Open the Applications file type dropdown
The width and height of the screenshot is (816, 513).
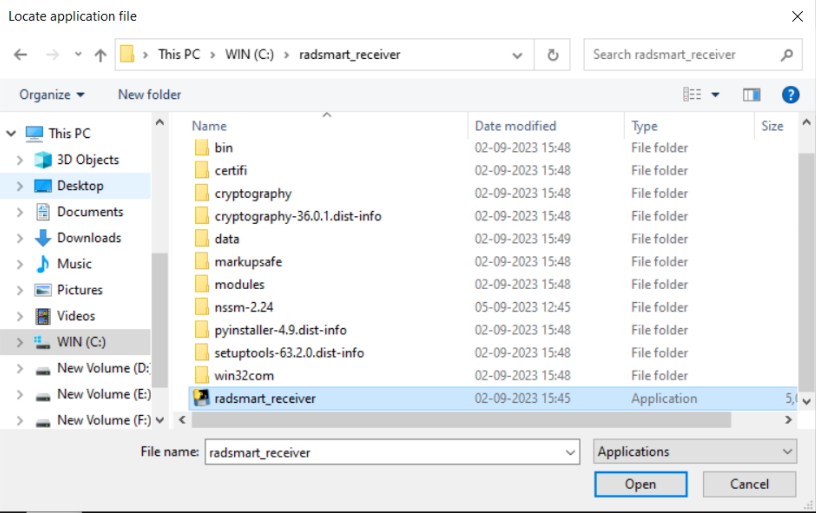tap(695, 452)
